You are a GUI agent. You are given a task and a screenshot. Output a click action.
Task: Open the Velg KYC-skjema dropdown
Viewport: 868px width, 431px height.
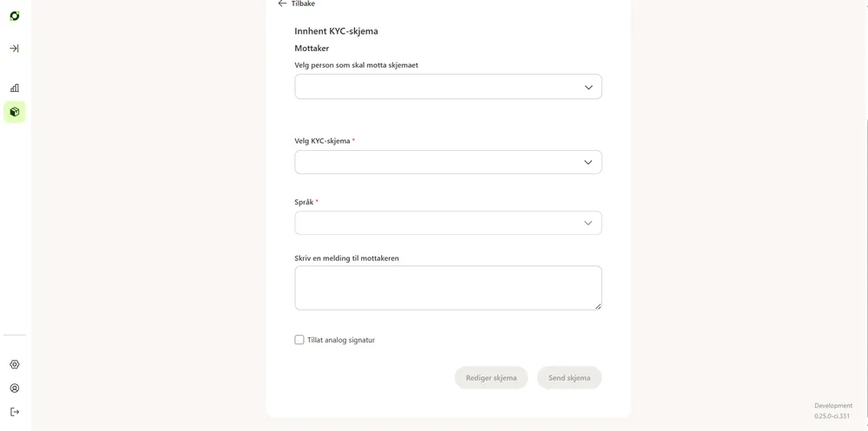click(448, 162)
